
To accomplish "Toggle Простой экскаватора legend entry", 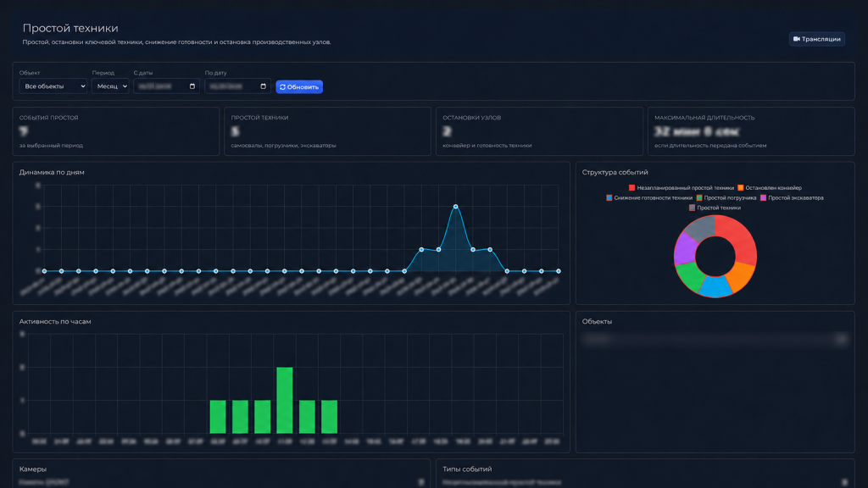I will pos(792,198).
